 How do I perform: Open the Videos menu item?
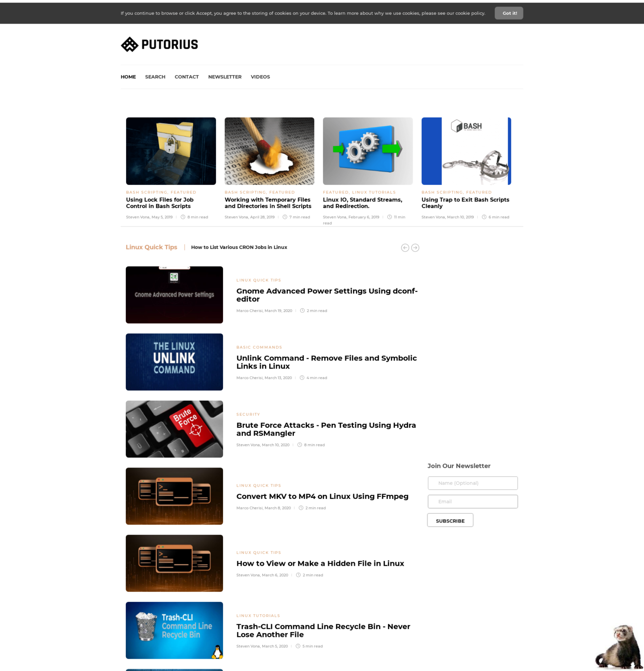click(x=260, y=77)
